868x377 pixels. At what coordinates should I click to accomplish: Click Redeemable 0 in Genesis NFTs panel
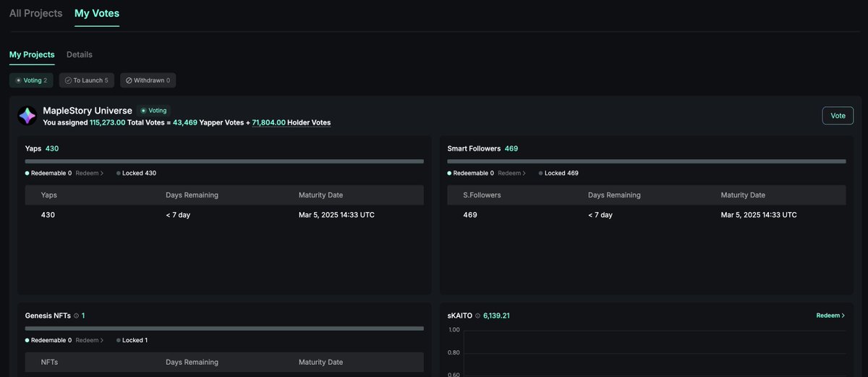pyautogui.click(x=48, y=340)
